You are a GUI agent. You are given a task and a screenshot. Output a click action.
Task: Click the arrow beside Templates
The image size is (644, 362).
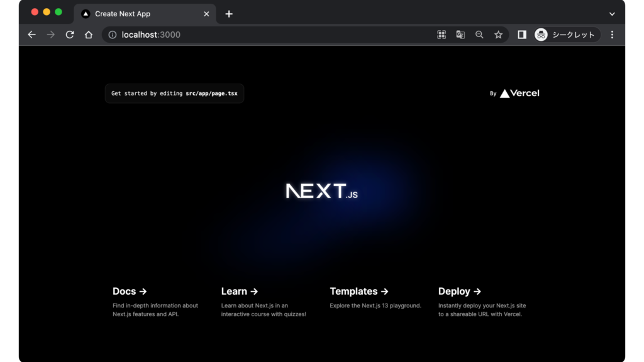(x=384, y=292)
